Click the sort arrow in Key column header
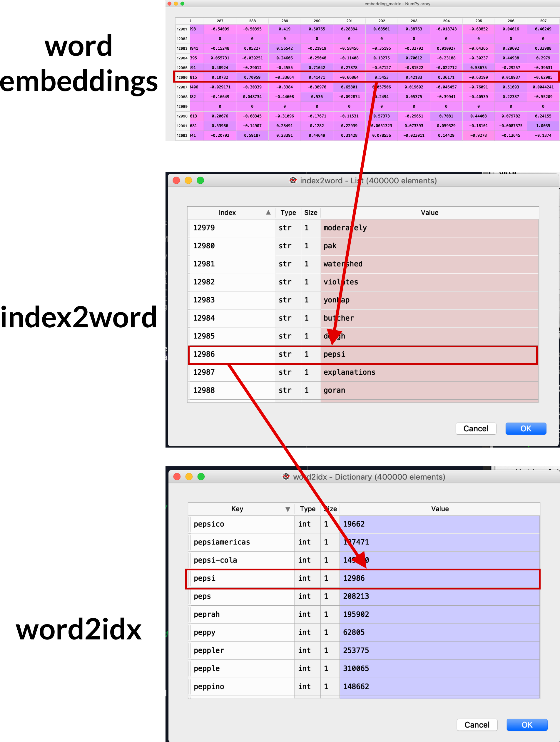The width and height of the screenshot is (560, 742). [287, 509]
